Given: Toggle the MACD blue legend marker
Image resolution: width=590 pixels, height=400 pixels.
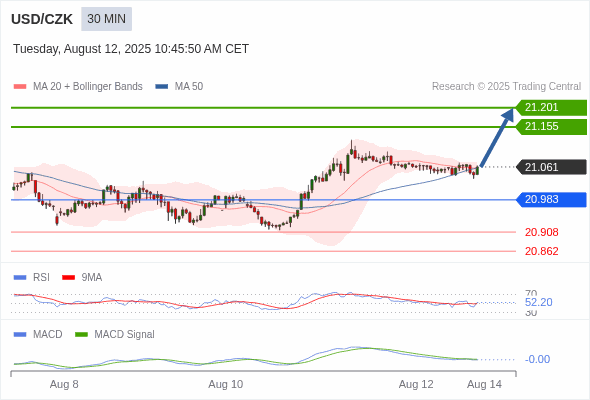Looking at the screenshot, I should 20,335.
